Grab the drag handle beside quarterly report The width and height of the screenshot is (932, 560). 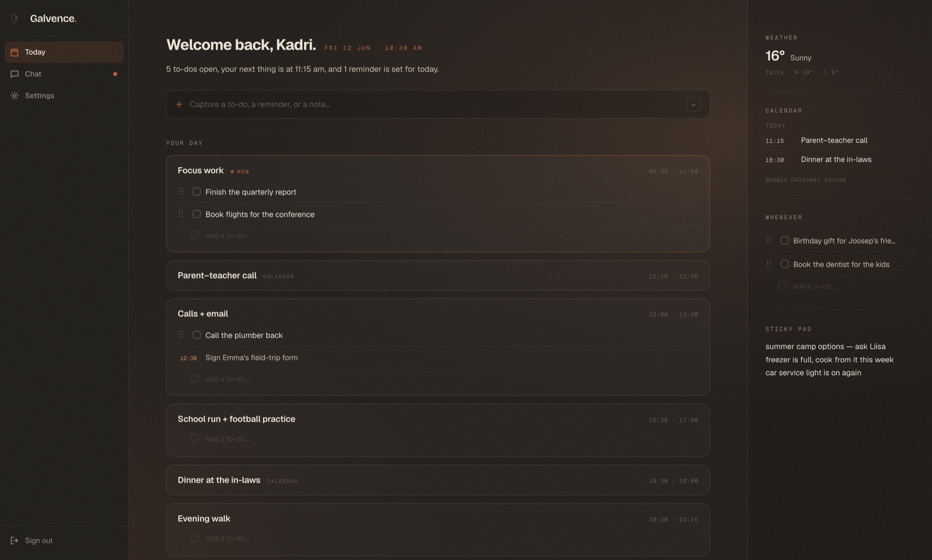(x=181, y=191)
